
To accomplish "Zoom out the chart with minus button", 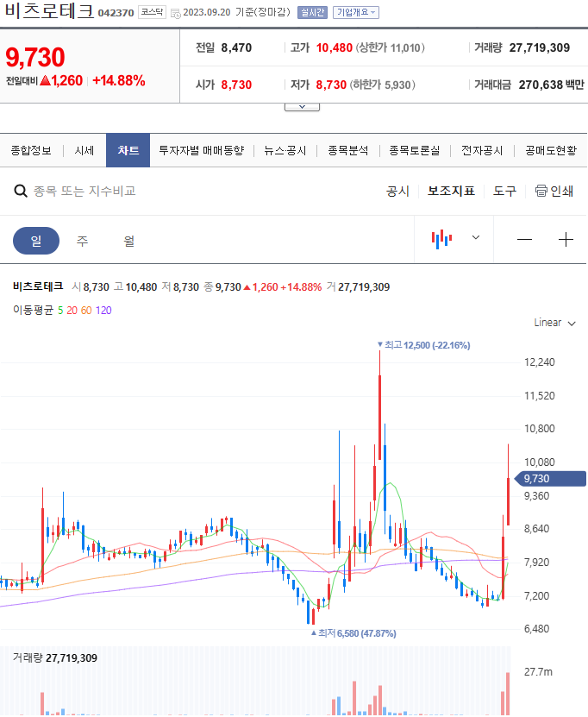I will tap(524, 239).
